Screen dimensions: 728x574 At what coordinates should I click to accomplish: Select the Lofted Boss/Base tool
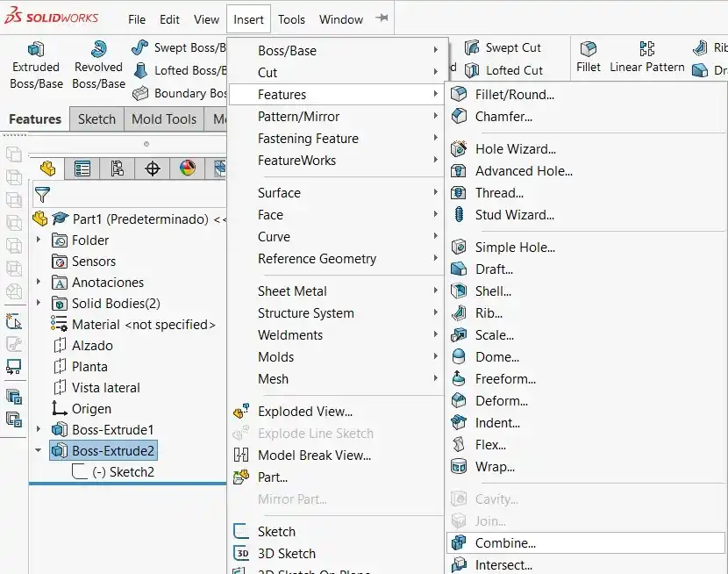(x=179, y=70)
